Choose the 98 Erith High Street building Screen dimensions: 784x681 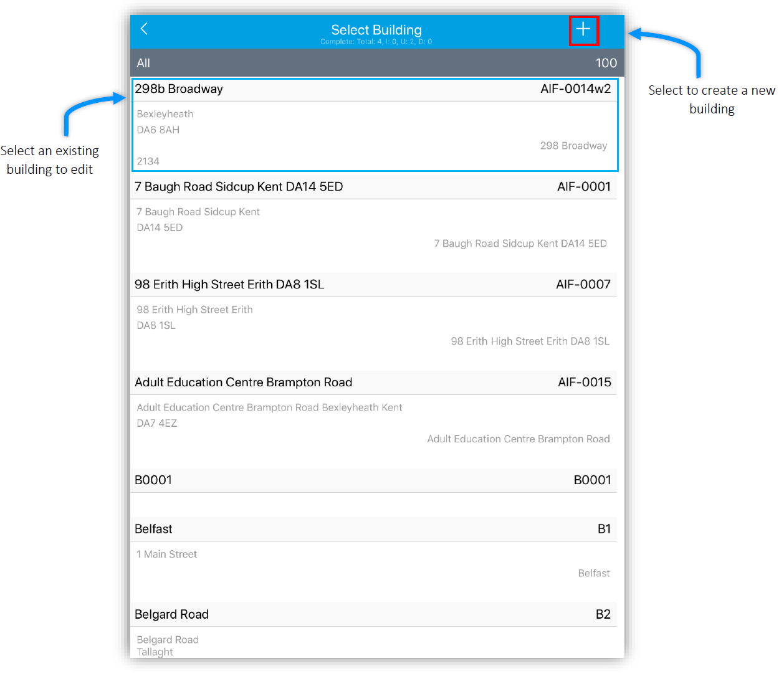tap(229, 285)
